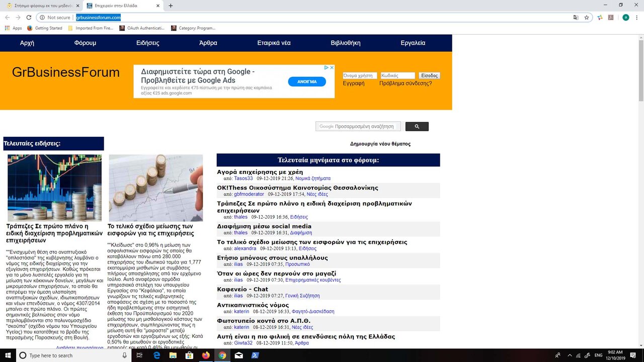The image size is (644, 362).
Task: Bookmark this page with the star icon
Action: point(587,18)
